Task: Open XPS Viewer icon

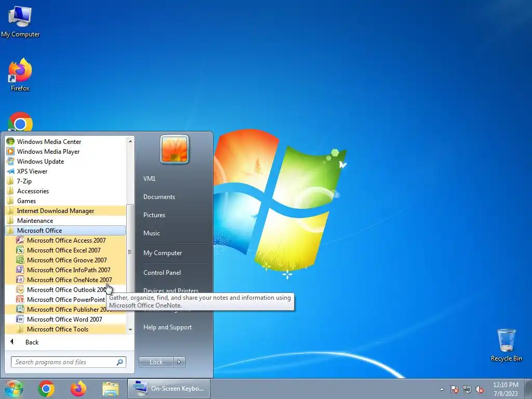Action: [10, 171]
